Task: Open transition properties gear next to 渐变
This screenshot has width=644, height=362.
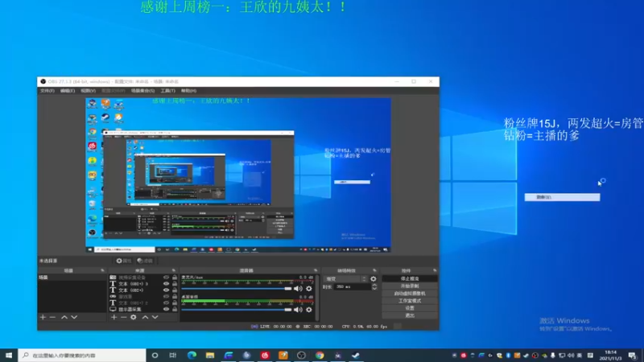Action: pyautogui.click(x=374, y=278)
